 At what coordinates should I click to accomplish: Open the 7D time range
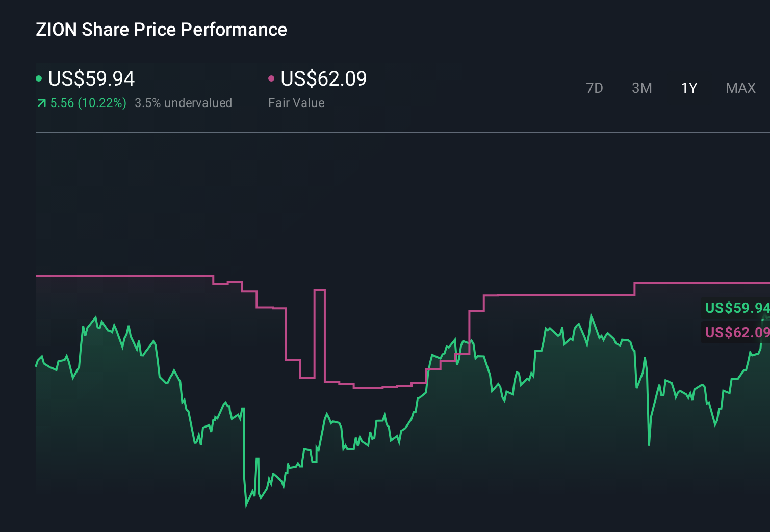tap(595, 88)
